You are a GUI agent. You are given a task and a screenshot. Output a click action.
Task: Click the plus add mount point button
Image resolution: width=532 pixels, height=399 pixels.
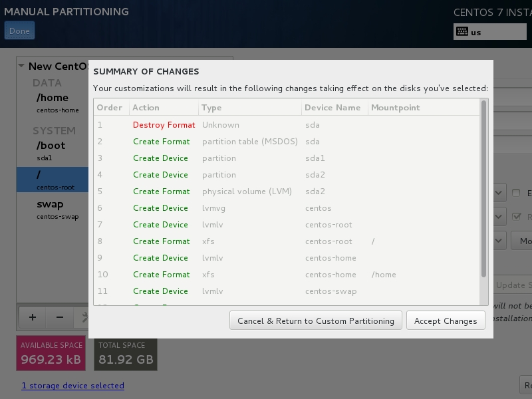[33, 317]
